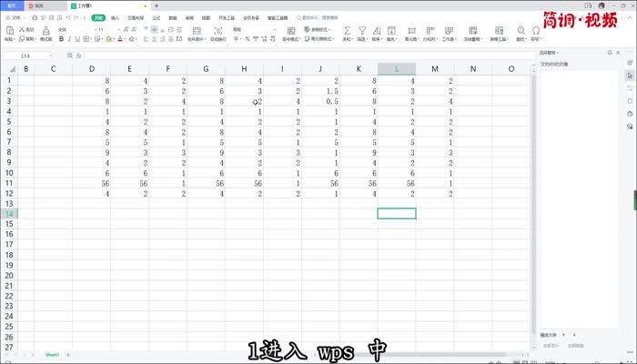The image size is (637, 364).
Task: Click the Name Box showing L14
Action: [27, 56]
